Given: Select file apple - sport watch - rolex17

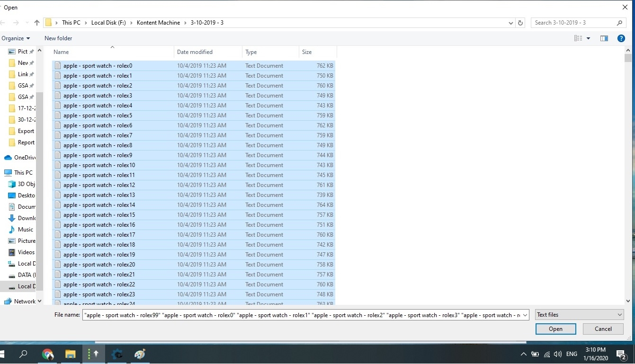Looking at the screenshot, I should pos(194,235).
